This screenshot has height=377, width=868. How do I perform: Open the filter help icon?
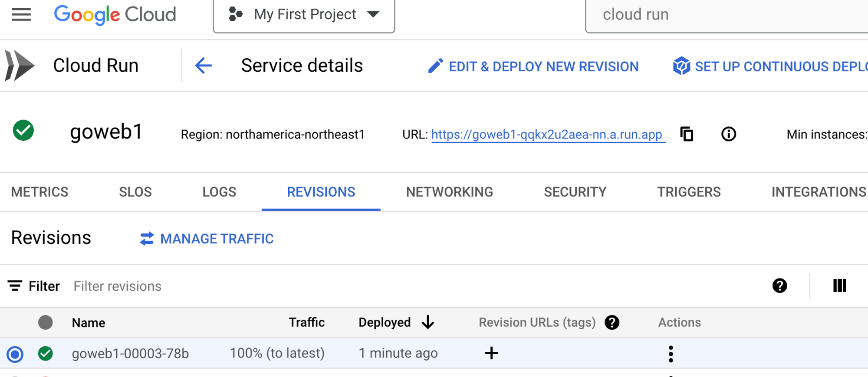(x=779, y=286)
